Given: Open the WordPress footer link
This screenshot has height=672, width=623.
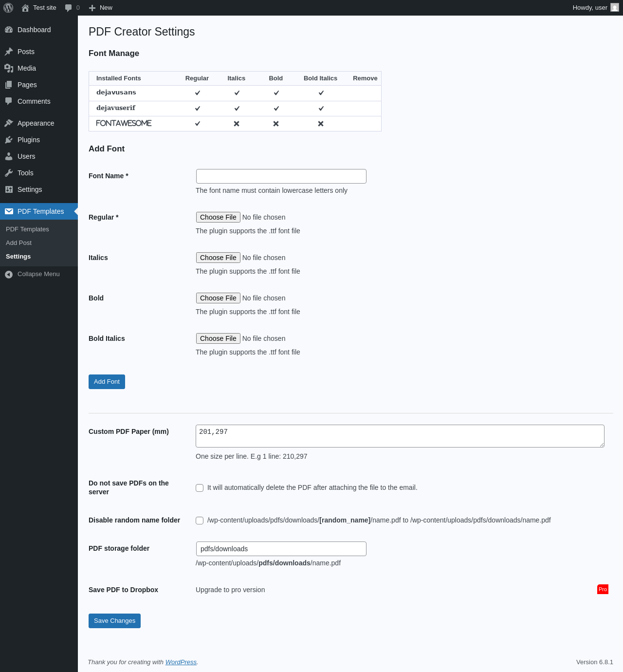Looking at the screenshot, I should [x=181, y=662].
